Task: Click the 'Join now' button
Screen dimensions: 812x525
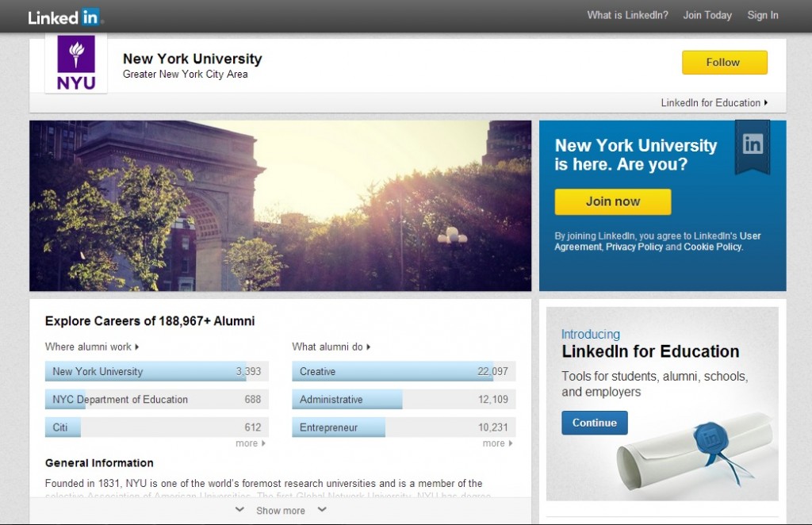Action: [612, 201]
